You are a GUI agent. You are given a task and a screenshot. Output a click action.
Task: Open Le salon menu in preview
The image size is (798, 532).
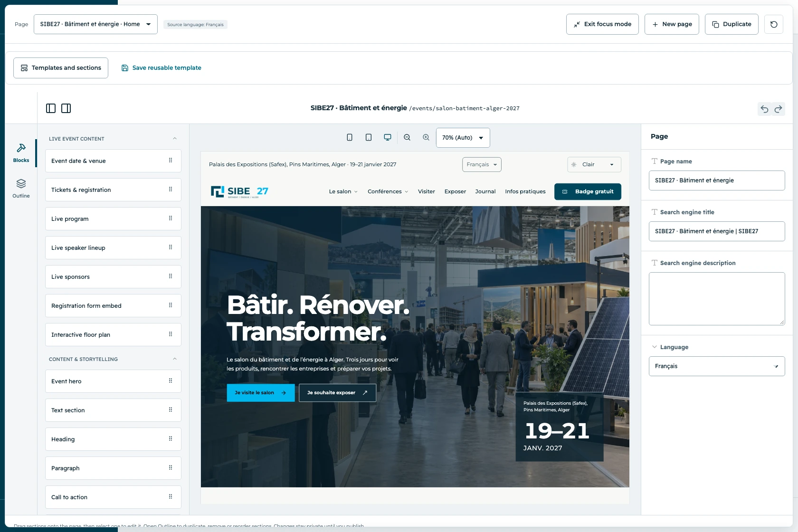(343, 191)
